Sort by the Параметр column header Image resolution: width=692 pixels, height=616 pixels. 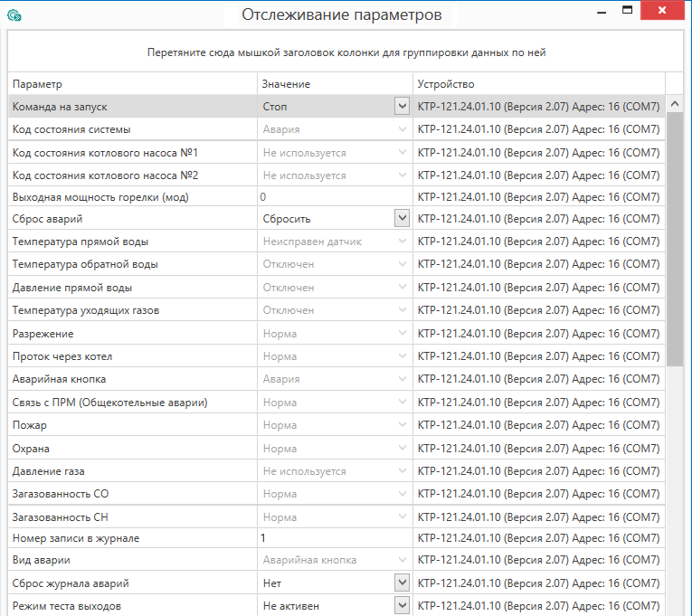133,84
